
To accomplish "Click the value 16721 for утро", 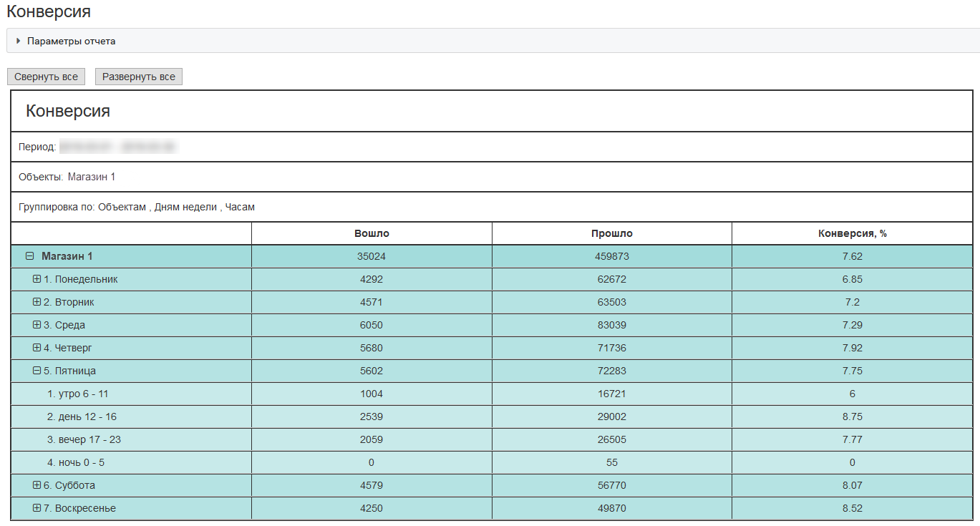I will click(612, 394).
